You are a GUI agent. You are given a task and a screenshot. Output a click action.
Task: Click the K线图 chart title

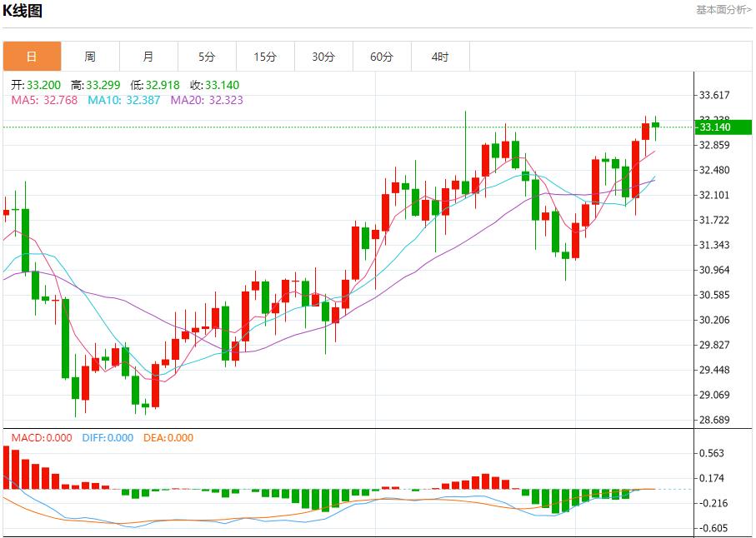pyautogui.click(x=23, y=11)
